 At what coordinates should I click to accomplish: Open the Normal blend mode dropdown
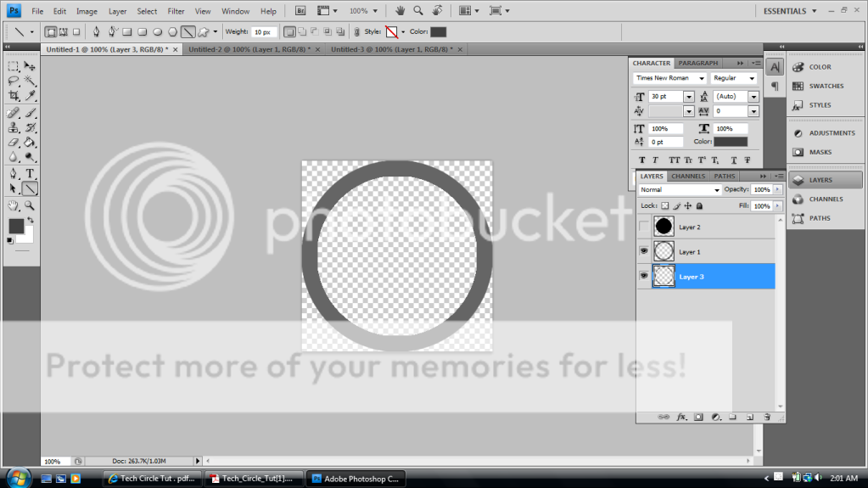click(x=680, y=190)
